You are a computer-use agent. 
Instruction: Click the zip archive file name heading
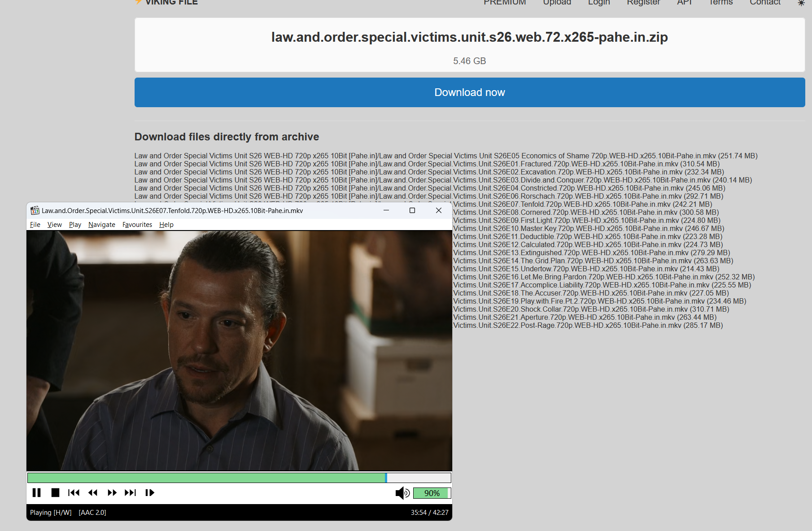point(470,37)
